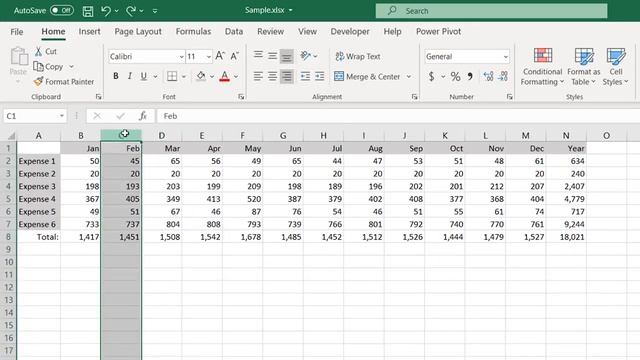Screen dimensions: 640x360
Task: Click Merge & Center
Action: (367, 76)
